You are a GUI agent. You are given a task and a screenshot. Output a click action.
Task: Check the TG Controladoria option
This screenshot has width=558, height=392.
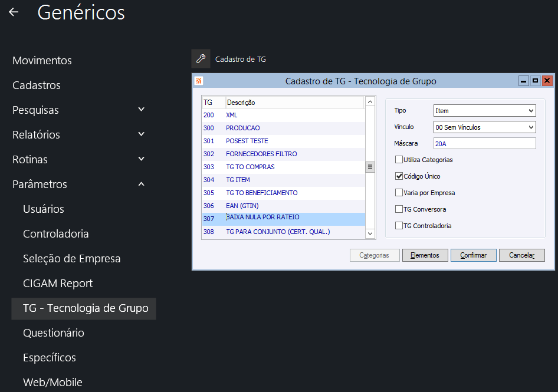click(399, 226)
